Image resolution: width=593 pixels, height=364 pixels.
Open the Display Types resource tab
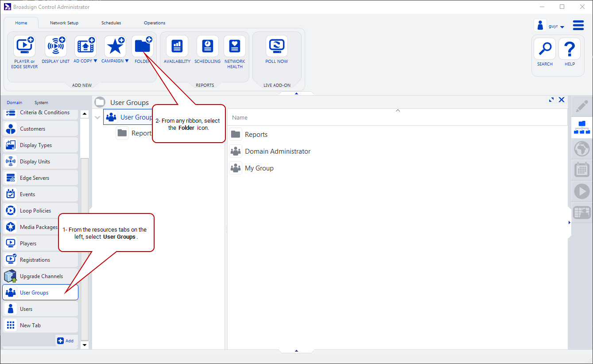[x=40, y=145]
